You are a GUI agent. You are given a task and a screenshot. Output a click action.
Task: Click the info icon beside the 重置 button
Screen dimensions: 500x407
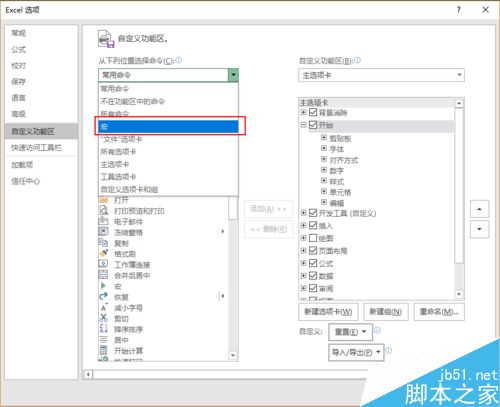click(377, 330)
